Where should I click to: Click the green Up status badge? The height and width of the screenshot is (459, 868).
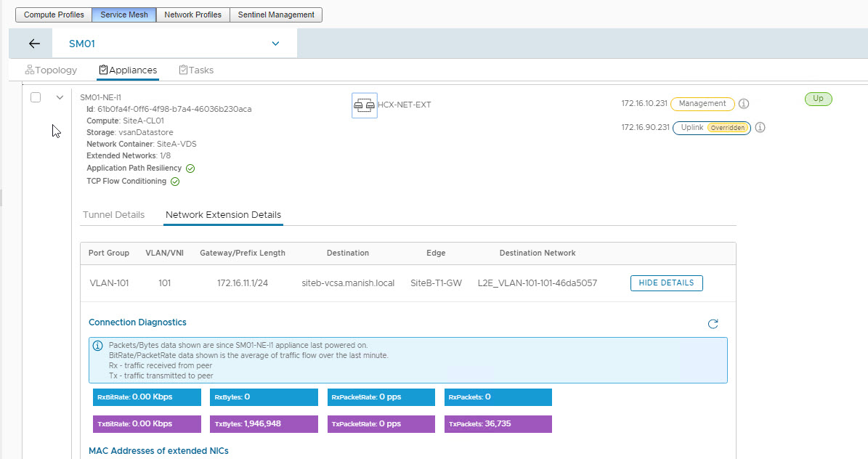818,99
